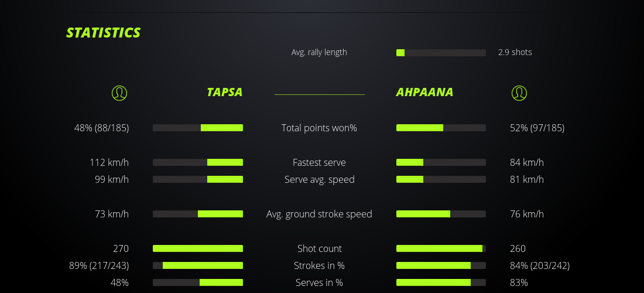Select the TAPSA player name

click(224, 93)
